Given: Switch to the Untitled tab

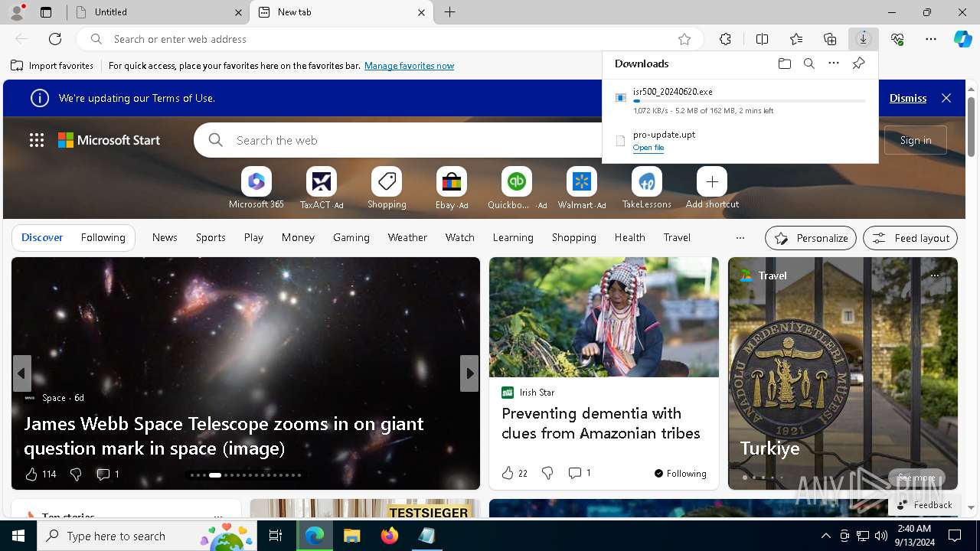Looking at the screenshot, I should [158, 12].
